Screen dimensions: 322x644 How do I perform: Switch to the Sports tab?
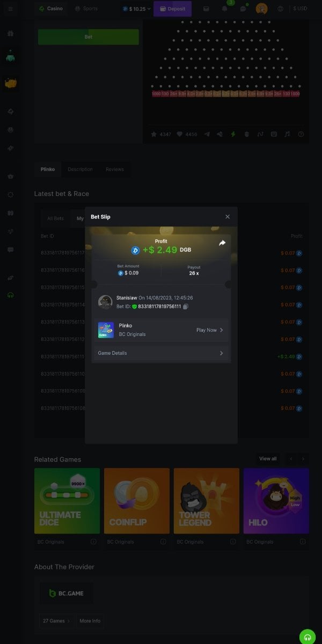pyautogui.click(x=86, y=9)
